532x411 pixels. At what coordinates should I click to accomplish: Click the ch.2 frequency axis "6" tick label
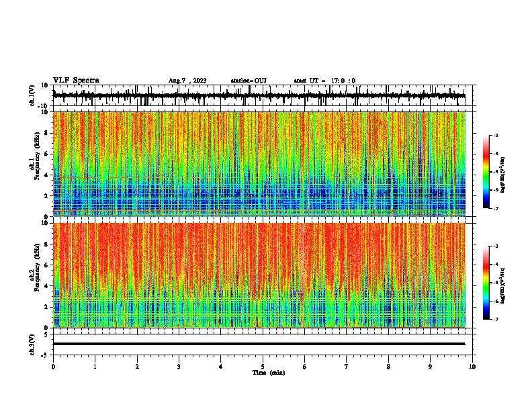[46, 265]
